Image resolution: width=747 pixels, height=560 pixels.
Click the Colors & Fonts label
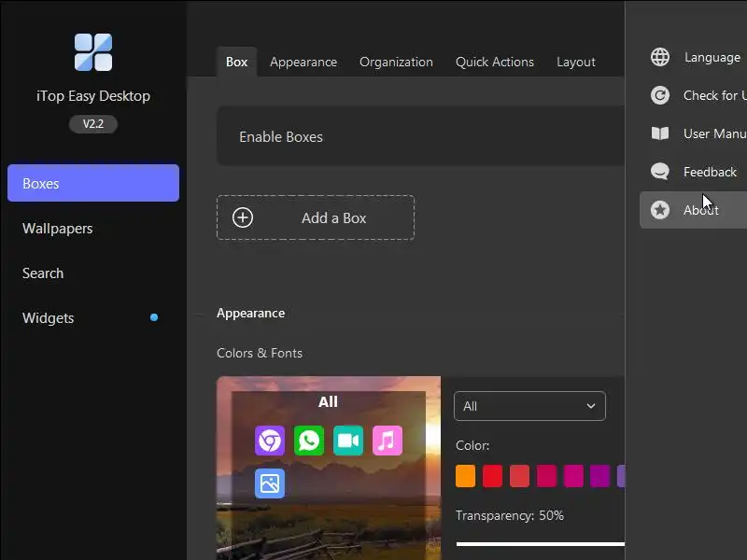point(260,354)
